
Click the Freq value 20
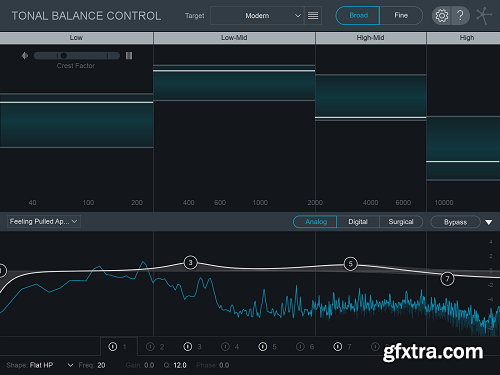101,365
